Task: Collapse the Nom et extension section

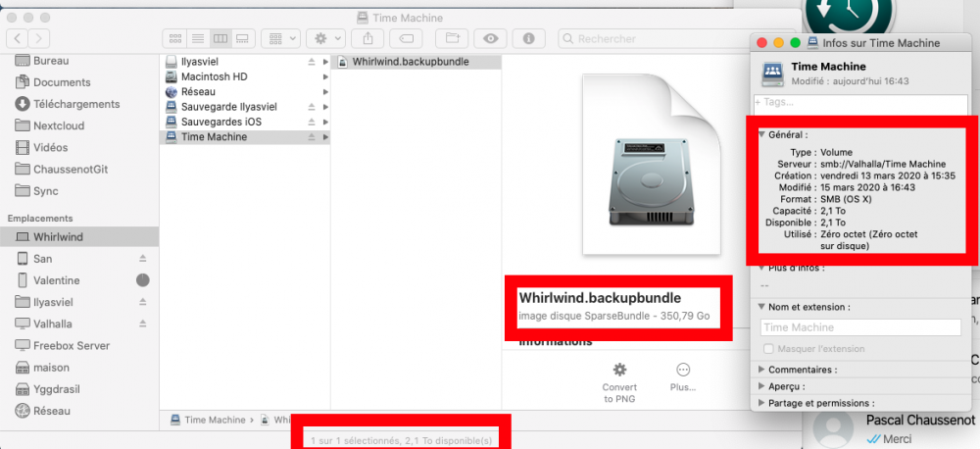Action: tap(762, 308)
